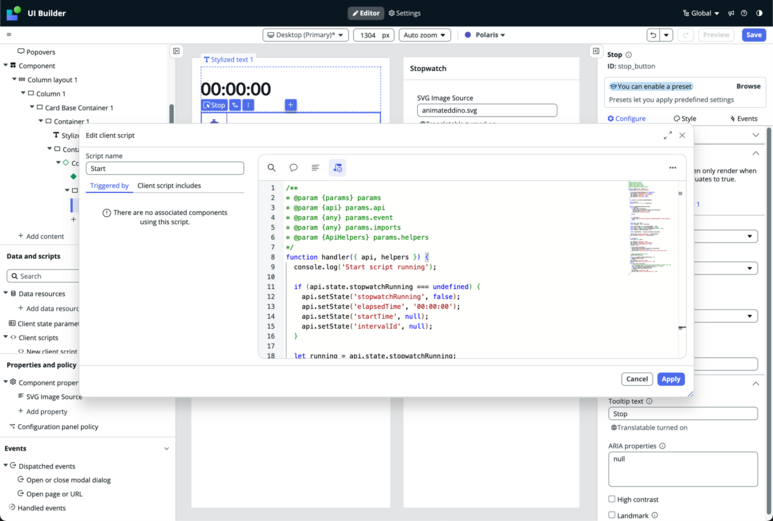
Task: Click the redo arrow button
Action: pyautogui.click(x=685, y=35)
